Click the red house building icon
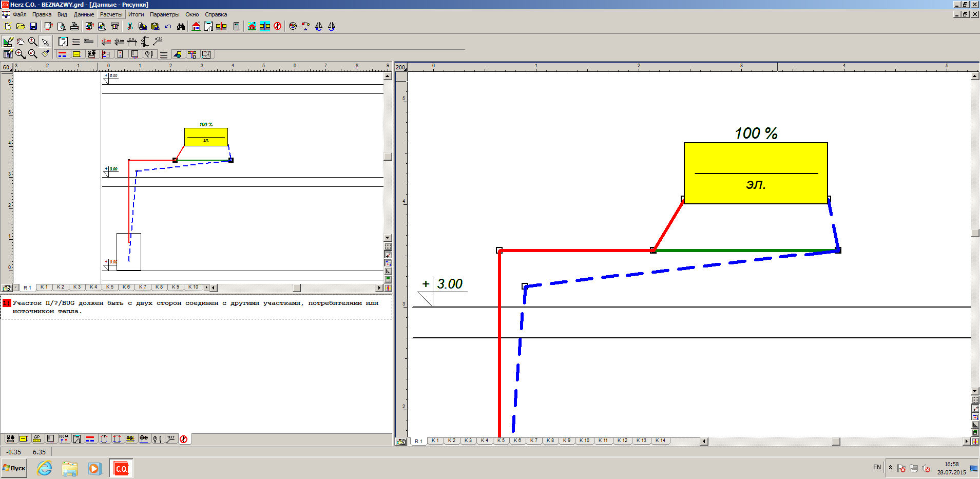 [x=196, y=26]
